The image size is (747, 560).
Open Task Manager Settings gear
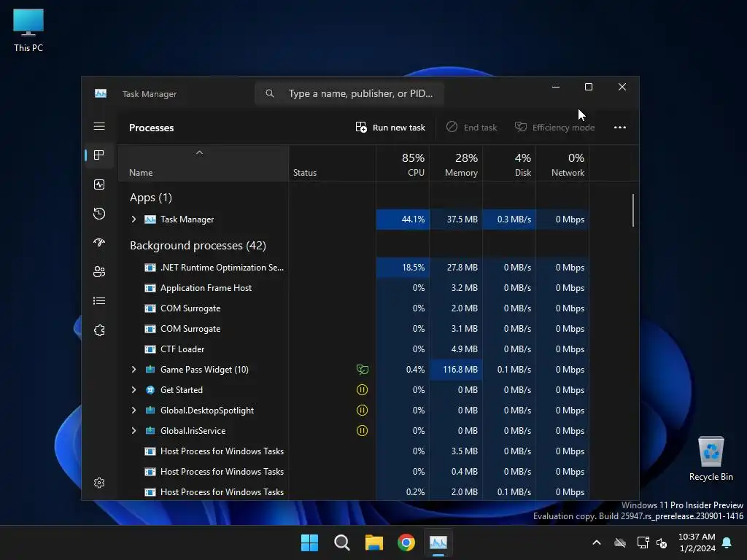pyautogui.click(x=99, y=483)
